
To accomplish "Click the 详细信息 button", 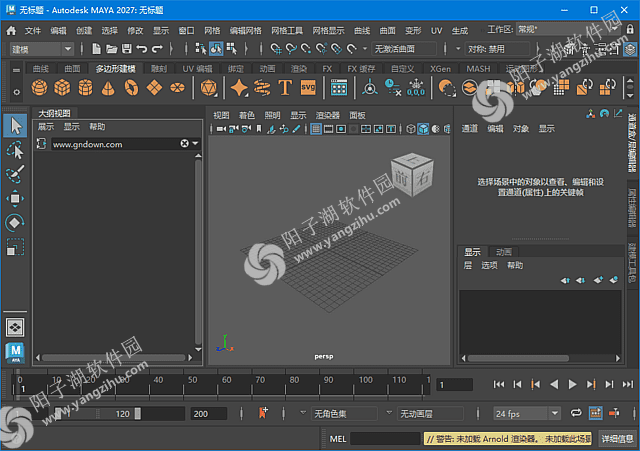I will 617,439.
